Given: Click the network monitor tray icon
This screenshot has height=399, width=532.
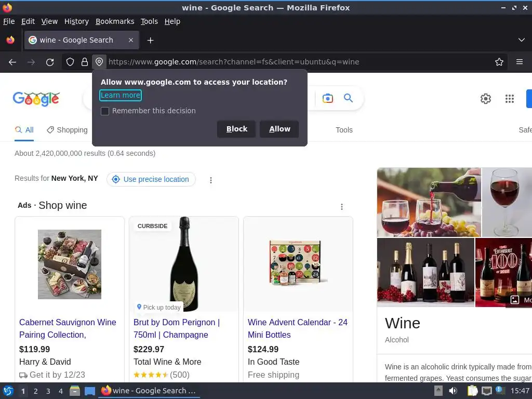Looking at the screenshot, I should 486,391.
